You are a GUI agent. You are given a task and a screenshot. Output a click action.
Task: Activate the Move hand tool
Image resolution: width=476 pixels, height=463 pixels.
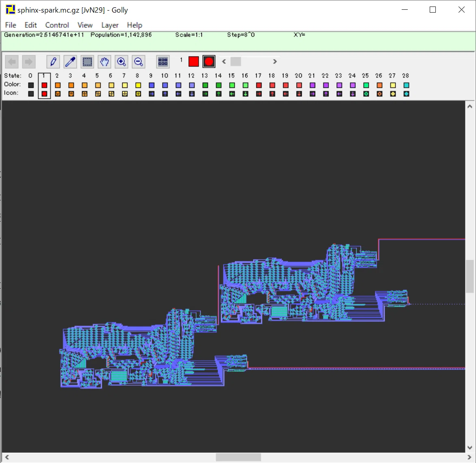104,62
